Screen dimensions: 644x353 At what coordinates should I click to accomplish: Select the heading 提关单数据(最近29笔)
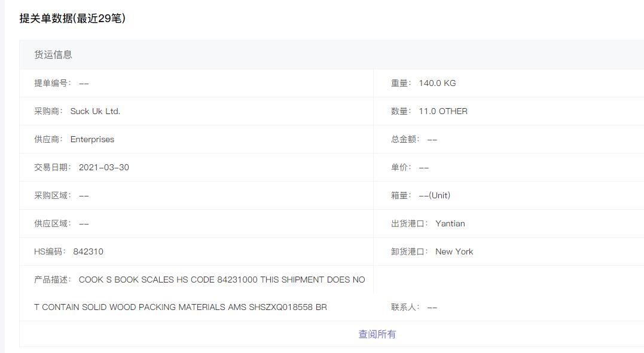click(x=72, y=19)
